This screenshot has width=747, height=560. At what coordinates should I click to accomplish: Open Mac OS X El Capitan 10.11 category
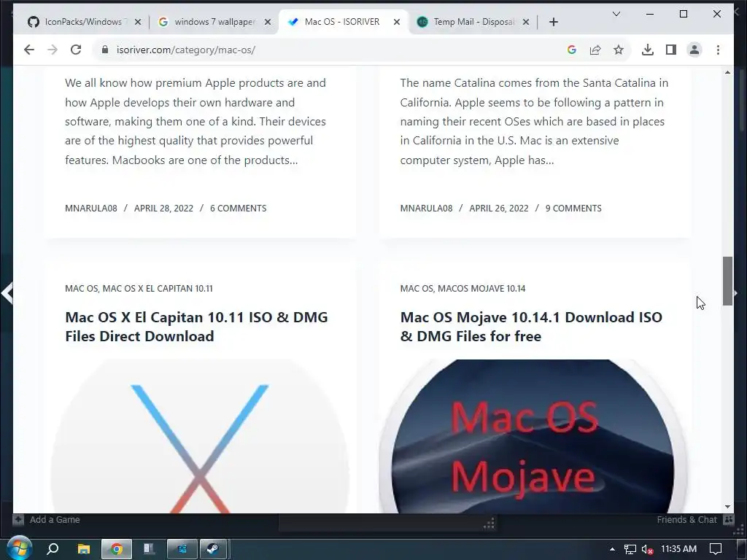(x=158, y=288)
